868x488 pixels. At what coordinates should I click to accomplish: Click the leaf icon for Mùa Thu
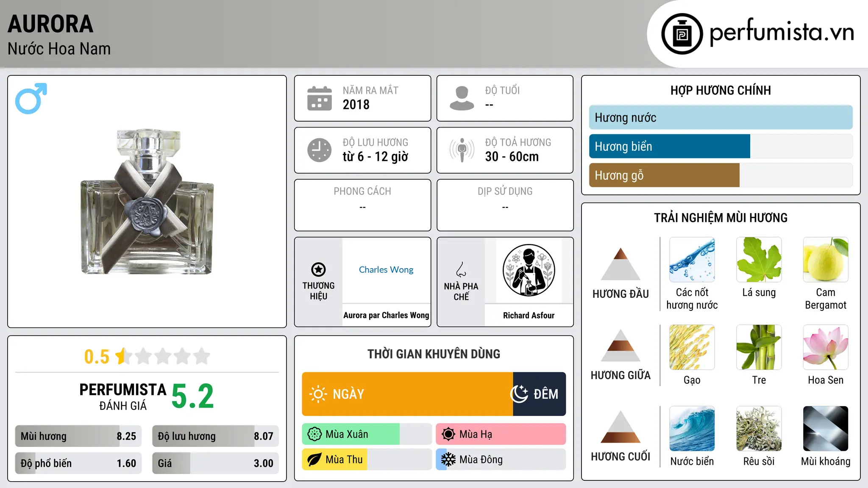[314, 460]
